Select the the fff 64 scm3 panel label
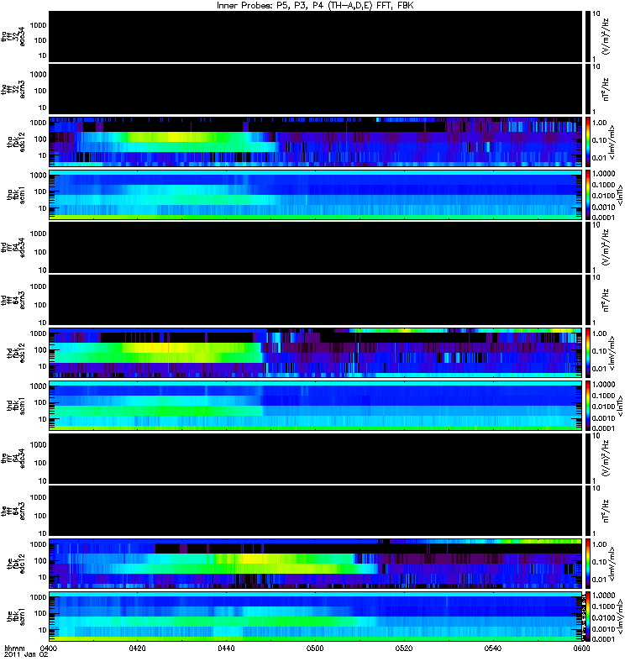The height and width of the screenshot is (672, 630). (x=13, y=511)
